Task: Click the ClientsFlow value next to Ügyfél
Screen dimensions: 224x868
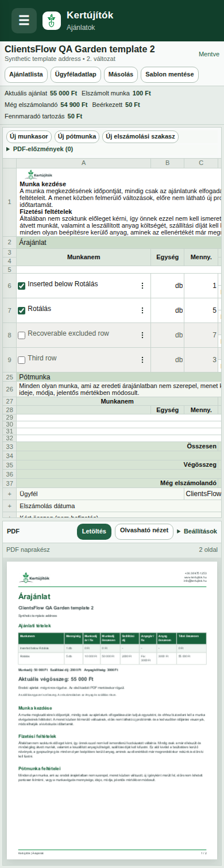Action: click(x=203, y=494)
